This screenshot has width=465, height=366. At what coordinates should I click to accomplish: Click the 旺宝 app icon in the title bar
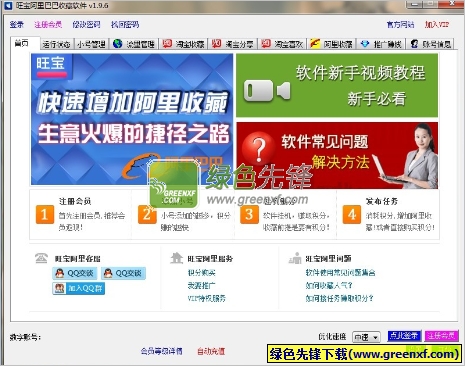[8, 5]
